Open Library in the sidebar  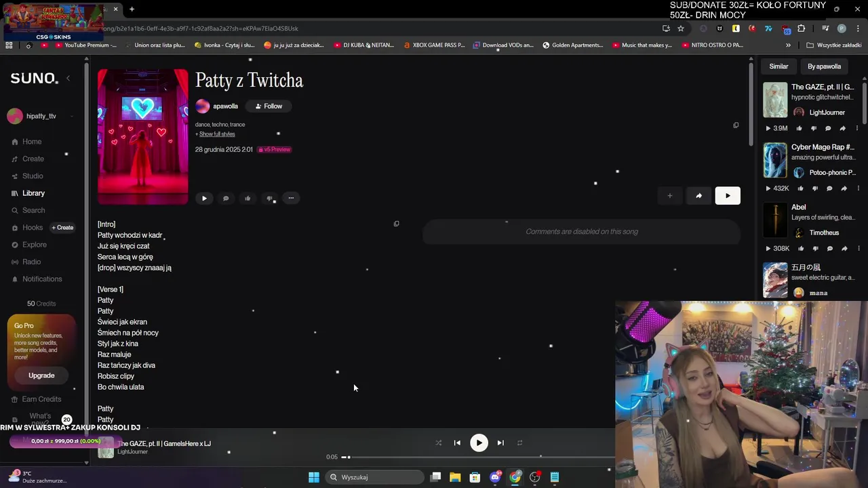[33, 193]
